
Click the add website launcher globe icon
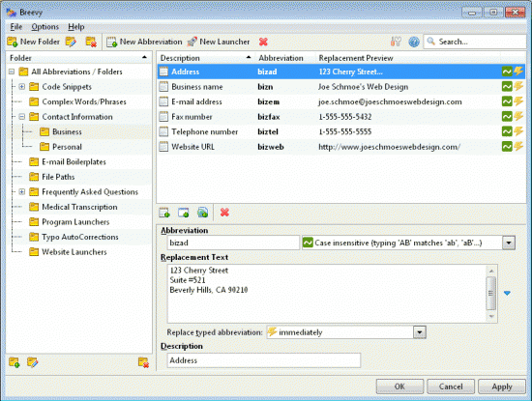(202, 213)
